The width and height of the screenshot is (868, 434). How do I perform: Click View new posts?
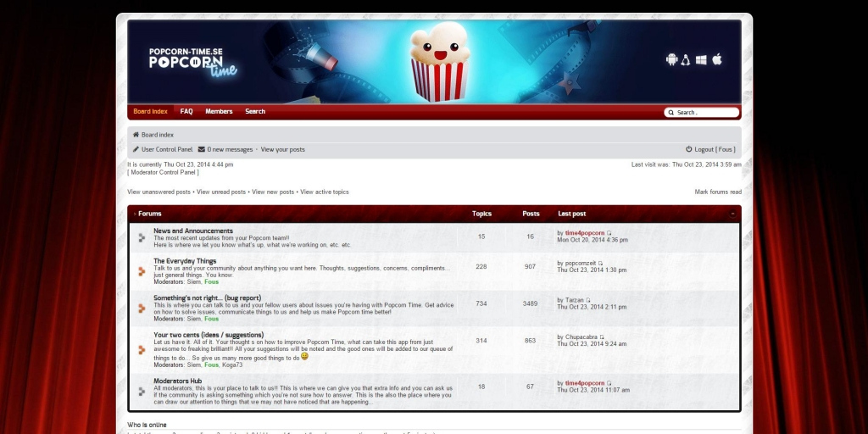273,192
